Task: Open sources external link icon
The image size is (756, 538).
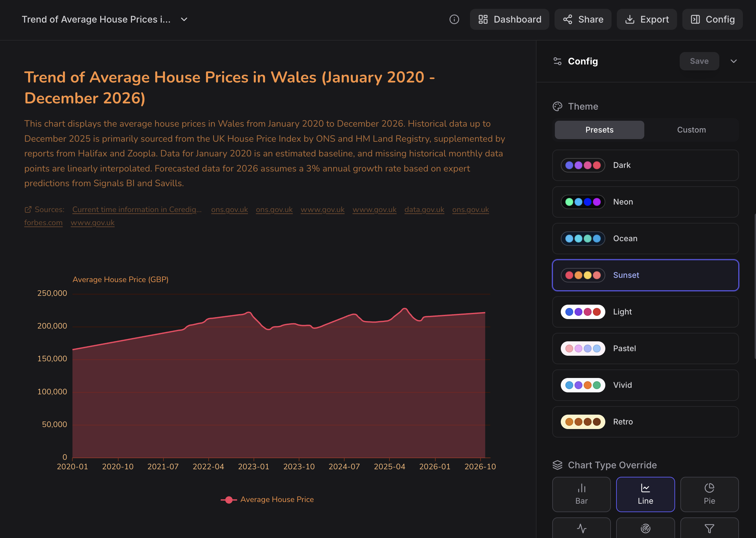Action: (x=28, y=209)
